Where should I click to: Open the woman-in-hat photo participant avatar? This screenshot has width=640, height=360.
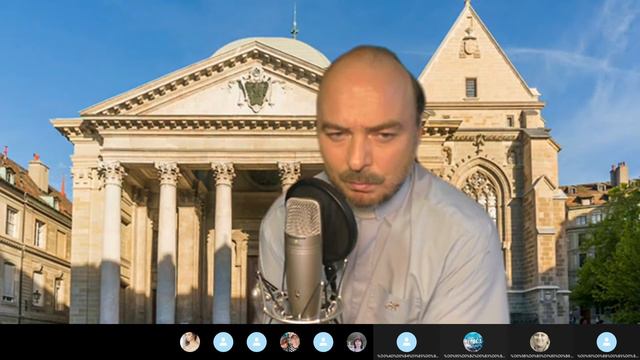[x=357, y=342]
